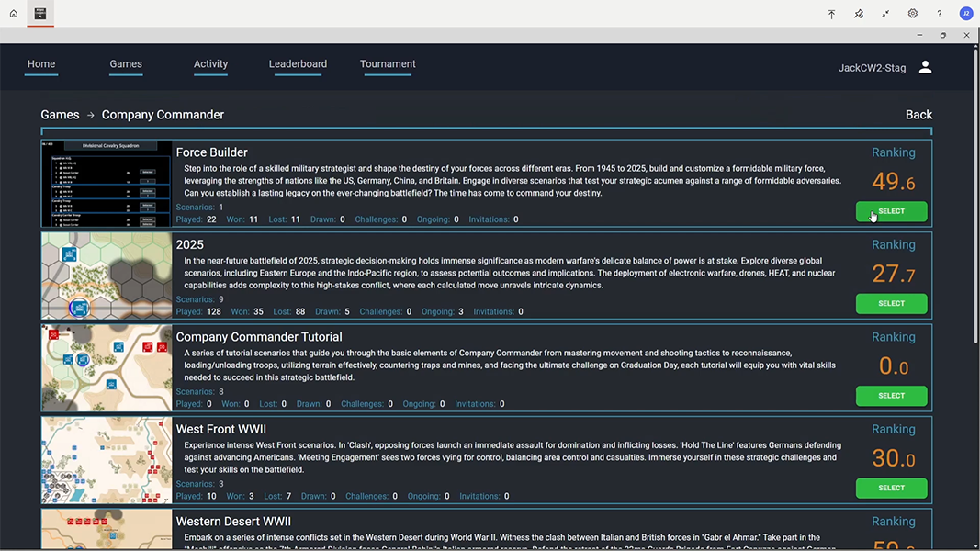Screen dimensions: 980x551
Task: Click the Home icon in the top-left corner
Action: 12,14
